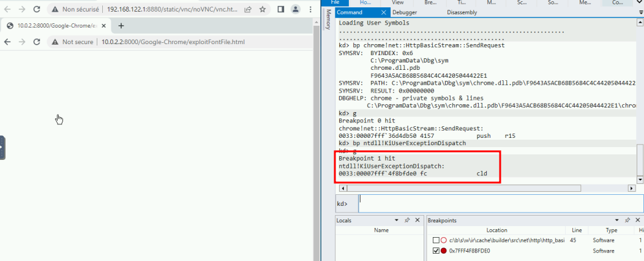Open the Breakpoints panel options dropdown
The width and height of the screenshot is (644, 261).
point(616,221)
